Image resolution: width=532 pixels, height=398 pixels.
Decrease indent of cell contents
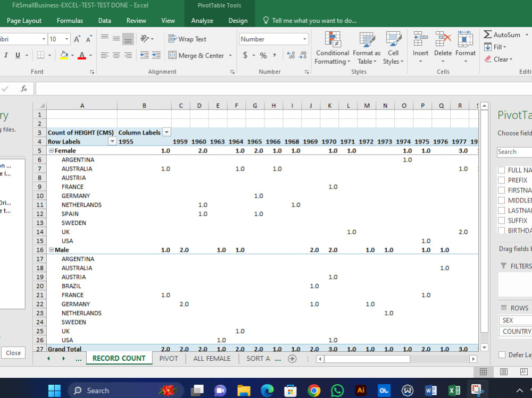144,55
